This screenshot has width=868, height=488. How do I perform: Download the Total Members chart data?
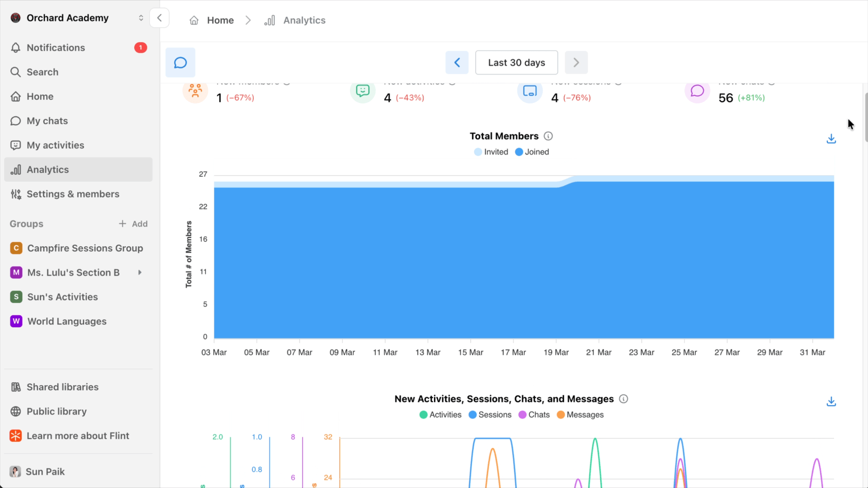(x=831, y=139)
